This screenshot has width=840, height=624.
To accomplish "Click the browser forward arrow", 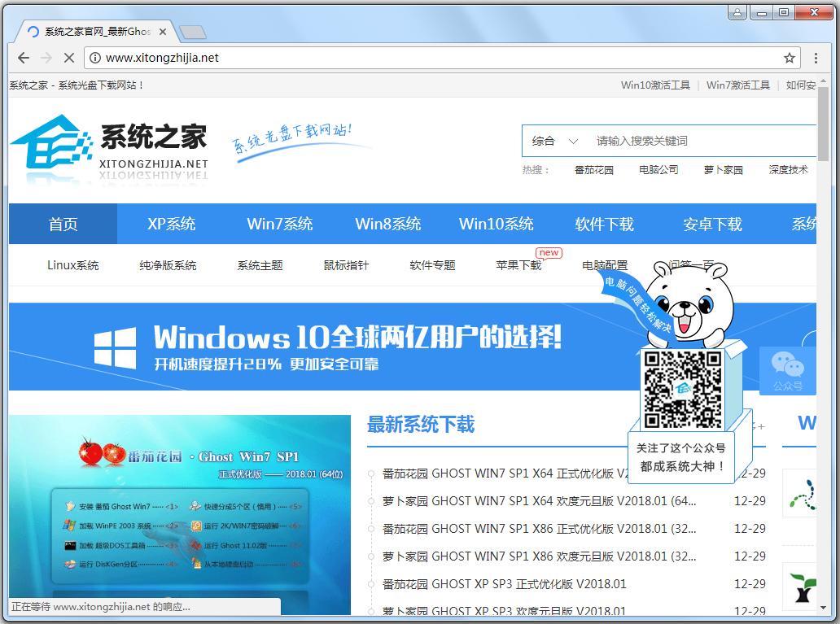I will click(x=46, y=58).
